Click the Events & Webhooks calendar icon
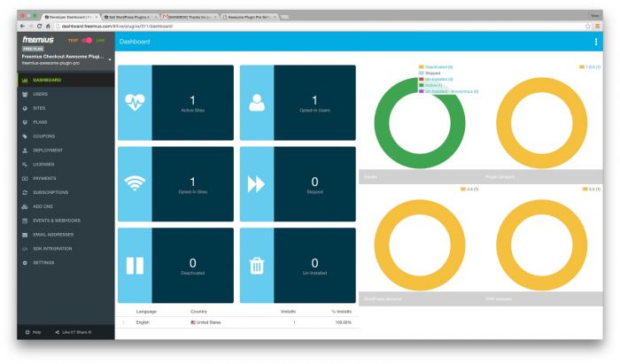Viewport: 620px width, 364px height. tap(25, 221)
